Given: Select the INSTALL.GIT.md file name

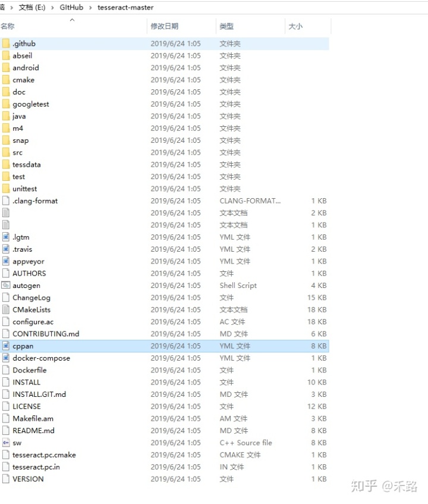Looking at the screenshot, I should (39, 395).
